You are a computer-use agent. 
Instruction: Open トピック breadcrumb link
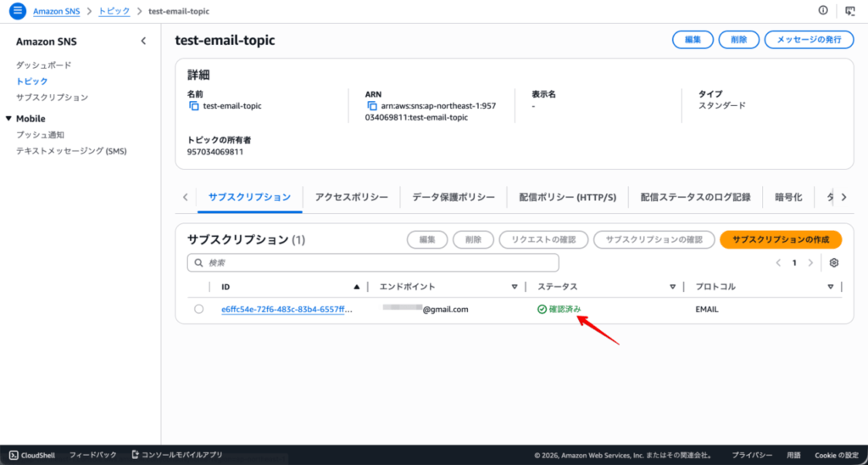click(x=114, y=11)
